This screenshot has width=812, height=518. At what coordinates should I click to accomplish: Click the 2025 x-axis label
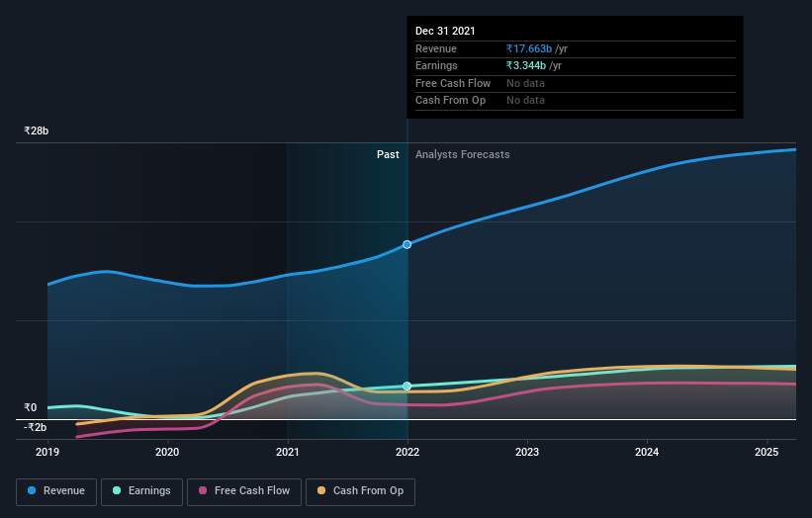point(767,452)
